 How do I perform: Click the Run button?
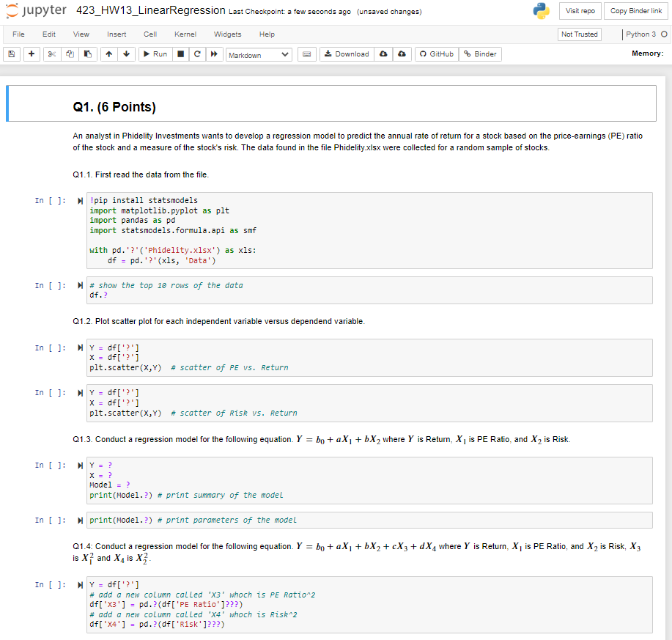point(155,54)
